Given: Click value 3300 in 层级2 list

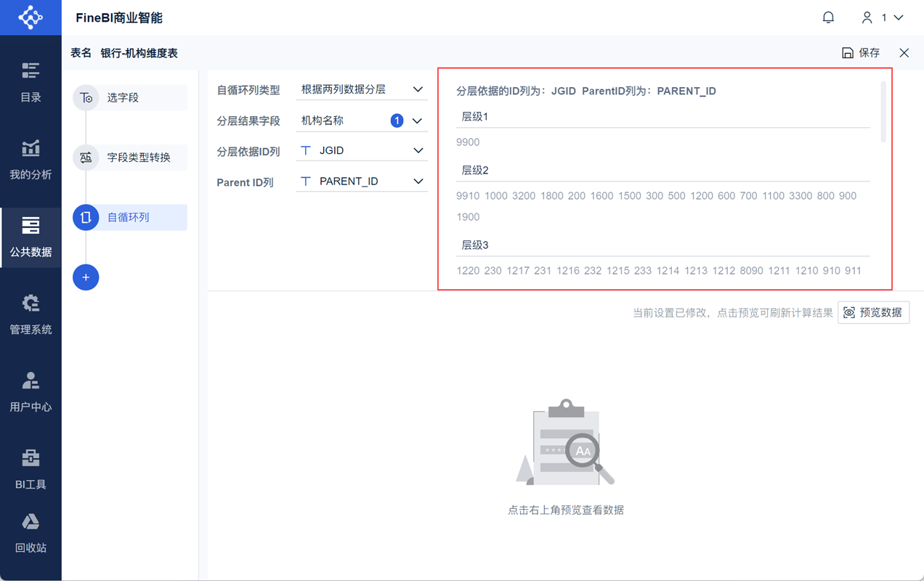Looking at the screenshot, I should point(801,196).
